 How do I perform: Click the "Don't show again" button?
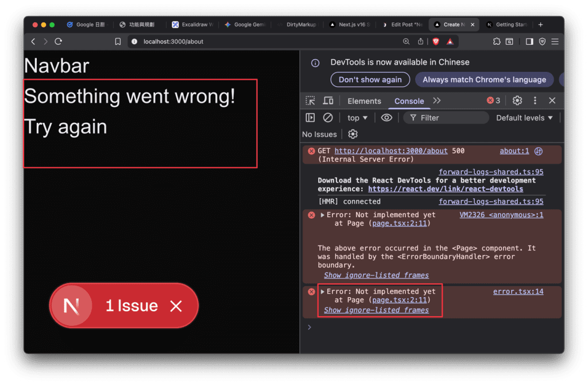point(370,79)
